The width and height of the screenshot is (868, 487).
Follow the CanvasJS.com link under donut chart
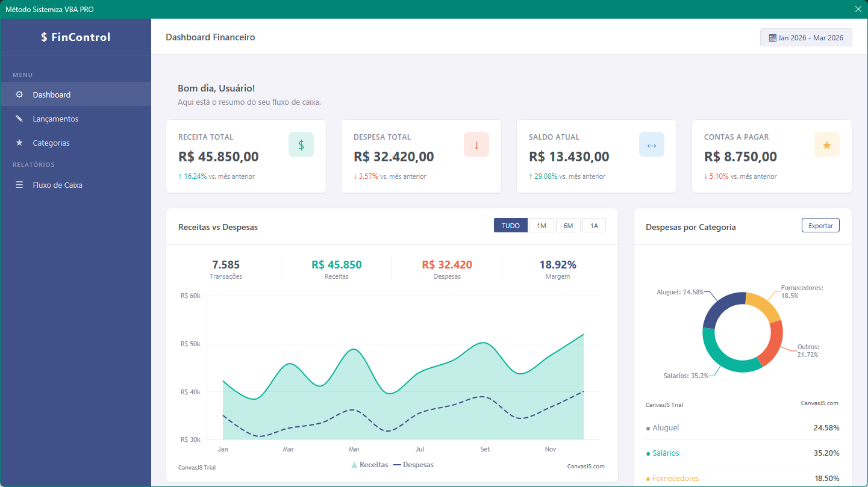coord(819,403)
